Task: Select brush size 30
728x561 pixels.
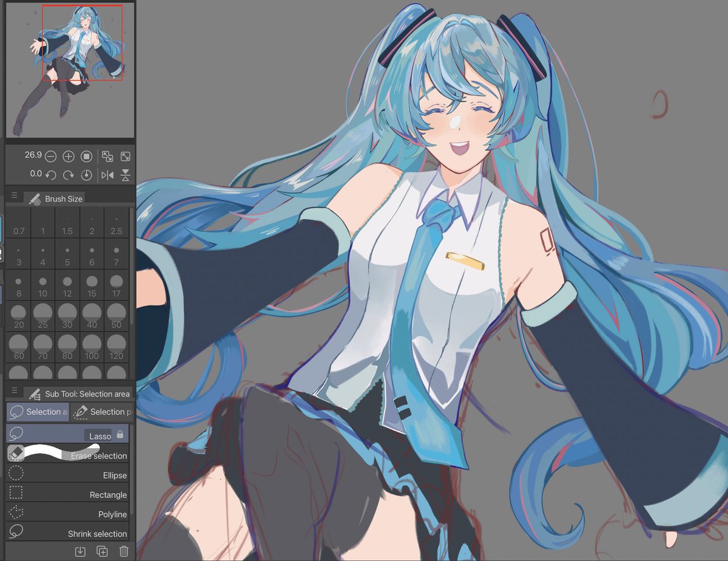Action: [x=67, y=316]
